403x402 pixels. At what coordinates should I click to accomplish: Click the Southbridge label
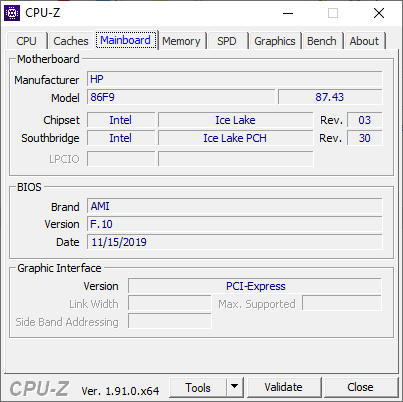pyautogui.click(x=50, y=138)
